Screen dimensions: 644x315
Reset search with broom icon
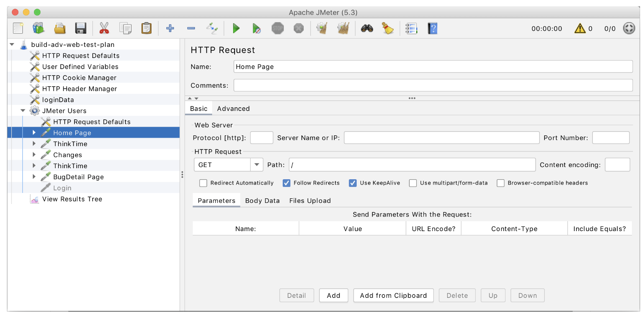(x=388, y=28)
